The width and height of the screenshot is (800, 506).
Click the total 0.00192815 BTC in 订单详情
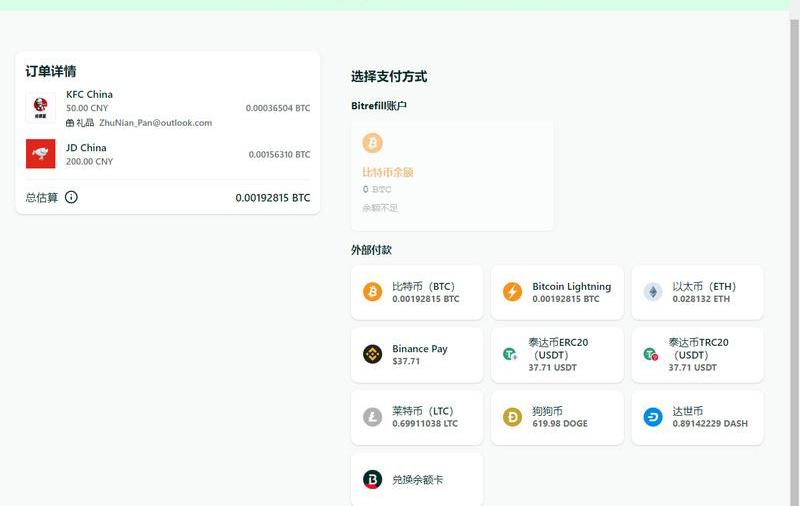pyautogui.click(x=272, y=198)
